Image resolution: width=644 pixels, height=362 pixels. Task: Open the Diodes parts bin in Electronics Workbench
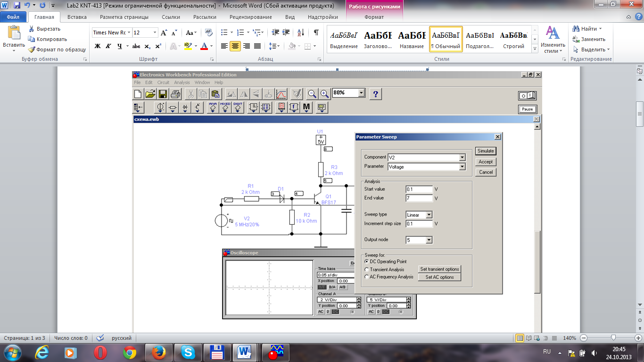click(185, 108)
